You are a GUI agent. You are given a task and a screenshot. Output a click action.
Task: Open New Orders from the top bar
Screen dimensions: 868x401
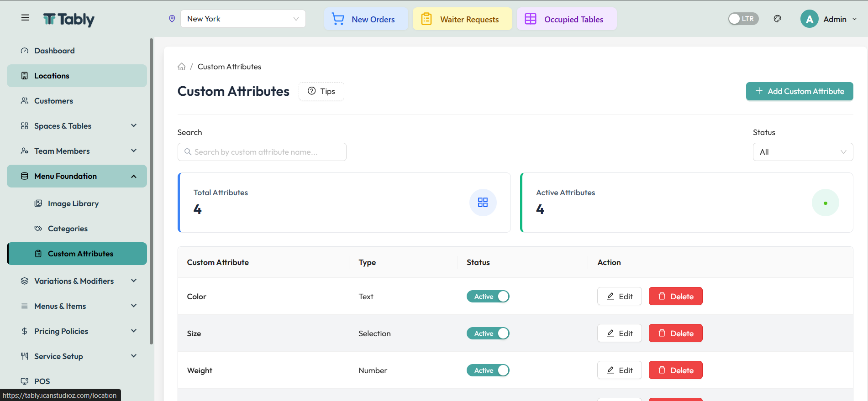(x=366, y=19)
